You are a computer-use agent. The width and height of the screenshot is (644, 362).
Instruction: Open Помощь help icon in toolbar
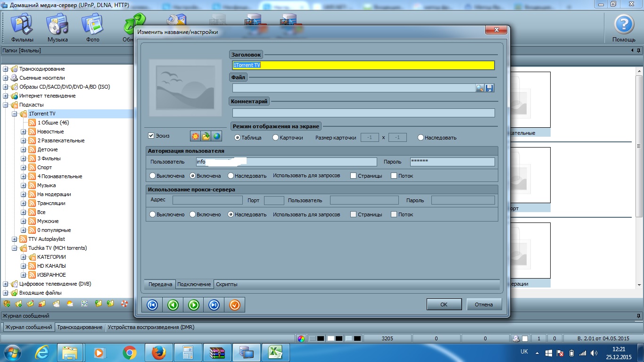click(624, 25)
